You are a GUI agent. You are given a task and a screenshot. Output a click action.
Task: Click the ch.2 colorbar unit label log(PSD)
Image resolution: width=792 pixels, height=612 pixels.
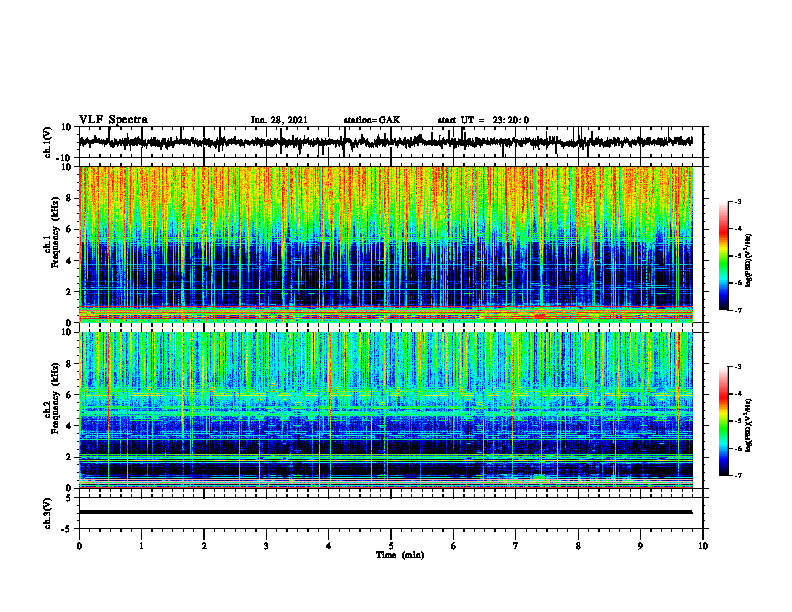(x=750, y=425)
